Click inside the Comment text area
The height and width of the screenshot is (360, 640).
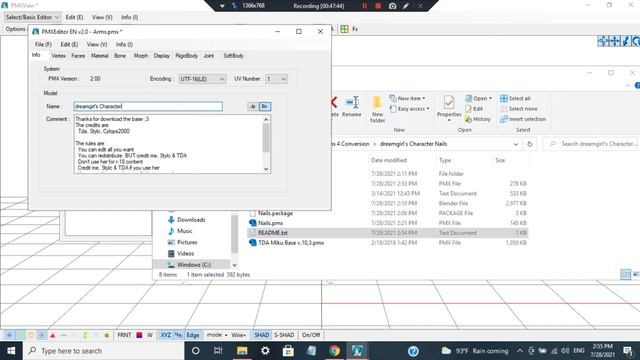pos(168,144)
